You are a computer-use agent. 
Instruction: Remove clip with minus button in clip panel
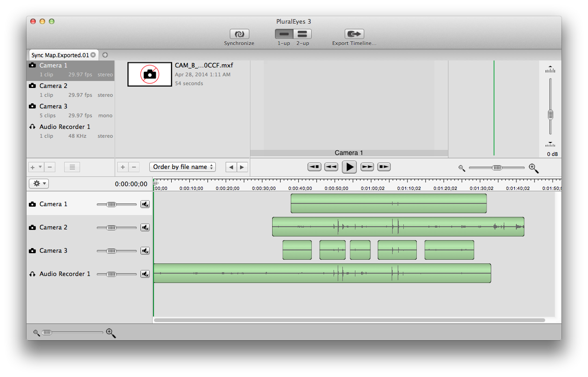[134, 167]
